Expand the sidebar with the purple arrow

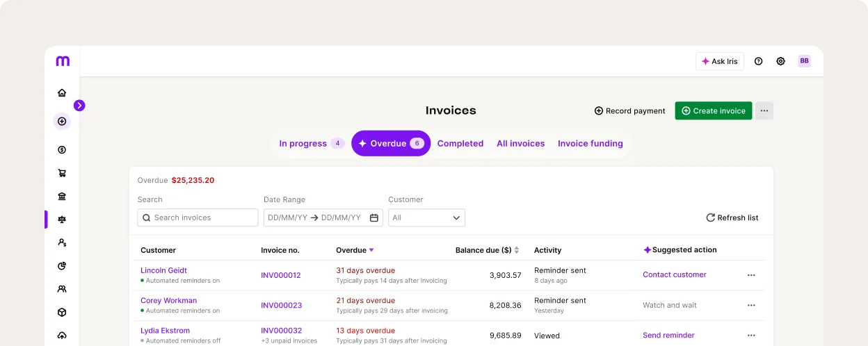[x=79, y=106]
